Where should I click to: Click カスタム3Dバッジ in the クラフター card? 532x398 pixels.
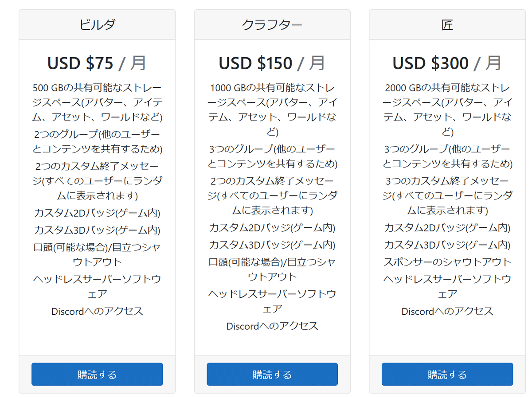point(272,244)
